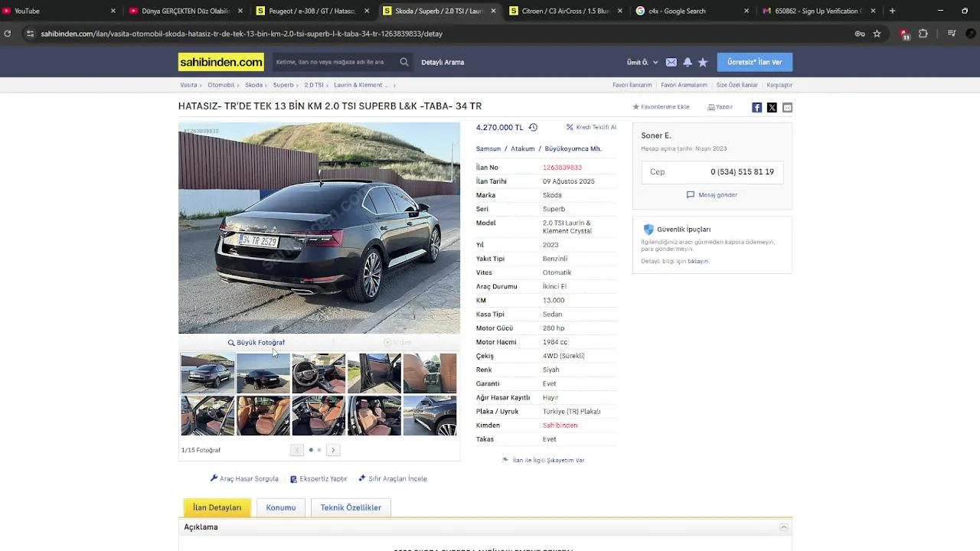Screen dimensions: 980x551
Task: Click the sahibinden.com logo
Action: (x=220, y=62)
